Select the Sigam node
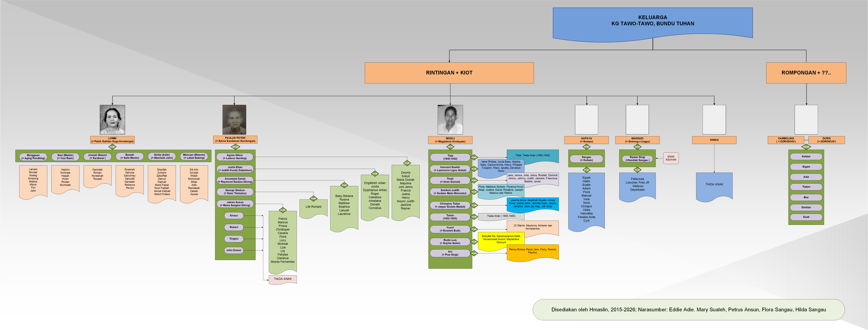This screenshot has width=868, height=330. pos(806,167)
